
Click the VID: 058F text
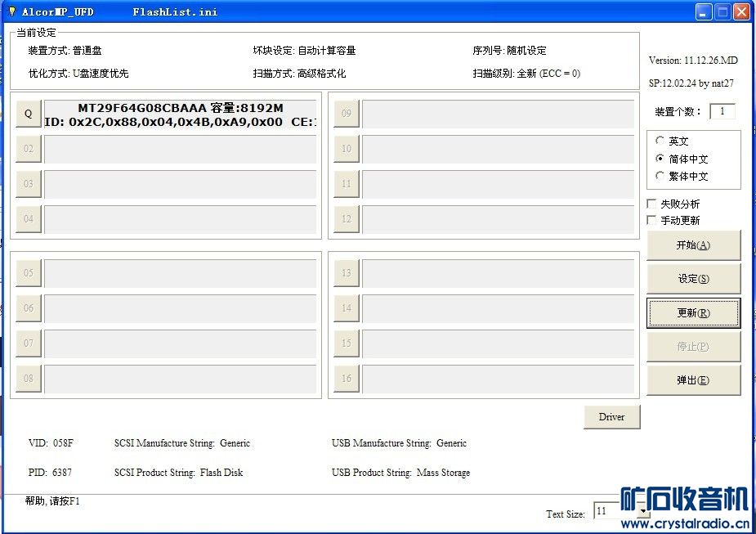(x=51, y=443)
